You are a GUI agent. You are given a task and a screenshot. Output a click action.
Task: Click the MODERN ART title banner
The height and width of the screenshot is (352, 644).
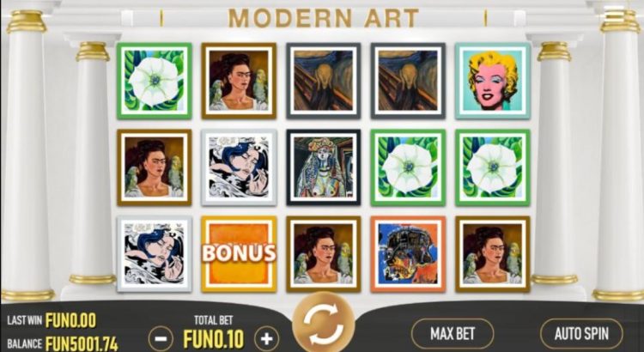pos(323,18)
